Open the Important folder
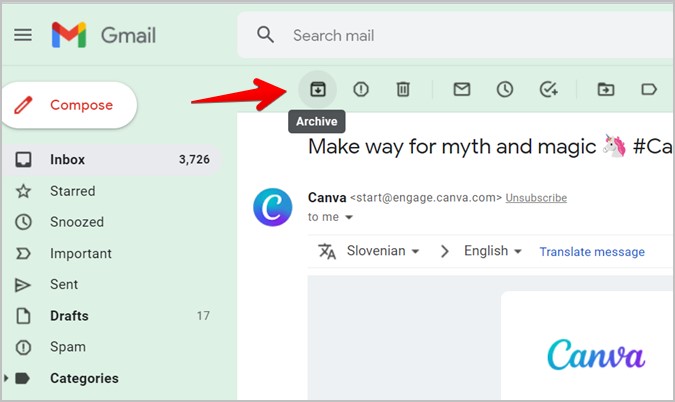675x402 pixels. 112,254
